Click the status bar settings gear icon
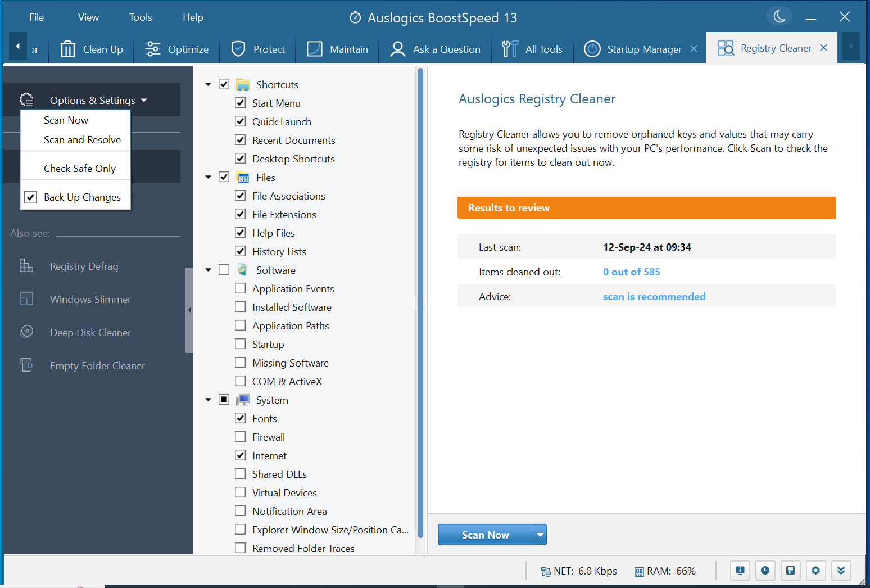 815,571
